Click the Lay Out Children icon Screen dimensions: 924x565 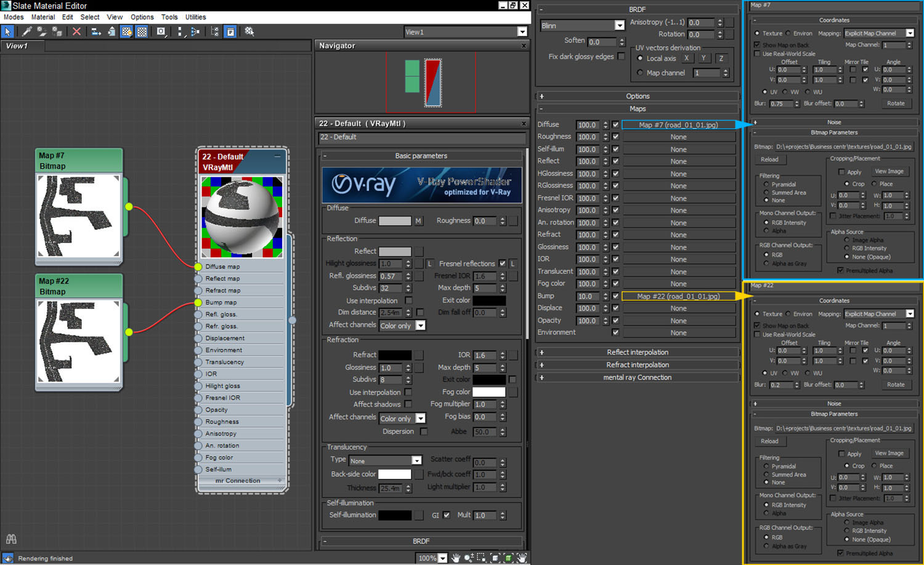[x=195, y=31]
